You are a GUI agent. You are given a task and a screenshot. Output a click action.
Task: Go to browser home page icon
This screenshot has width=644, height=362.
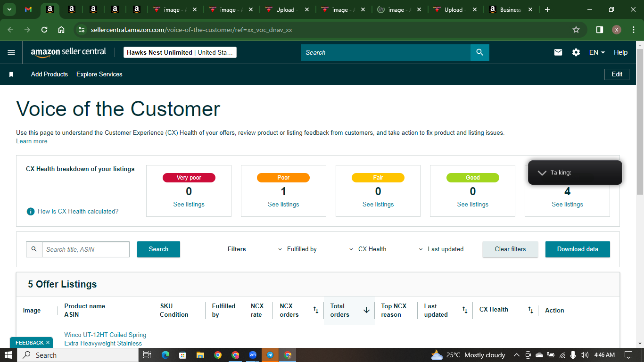61,30
